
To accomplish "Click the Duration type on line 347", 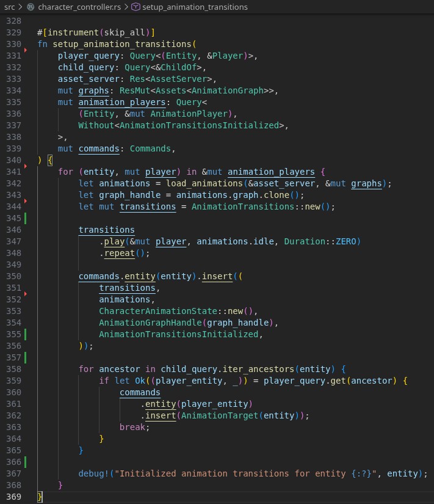I will 305,241.
